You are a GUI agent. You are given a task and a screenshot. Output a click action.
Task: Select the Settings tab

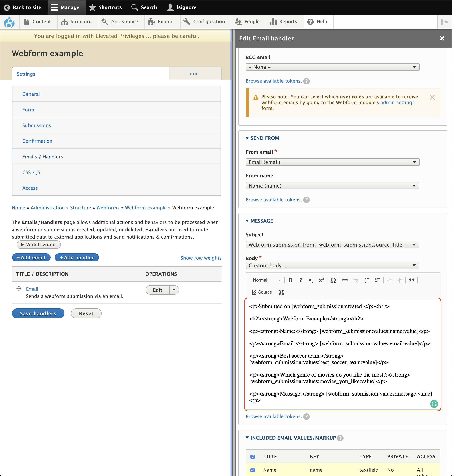[x=90, y=74]
